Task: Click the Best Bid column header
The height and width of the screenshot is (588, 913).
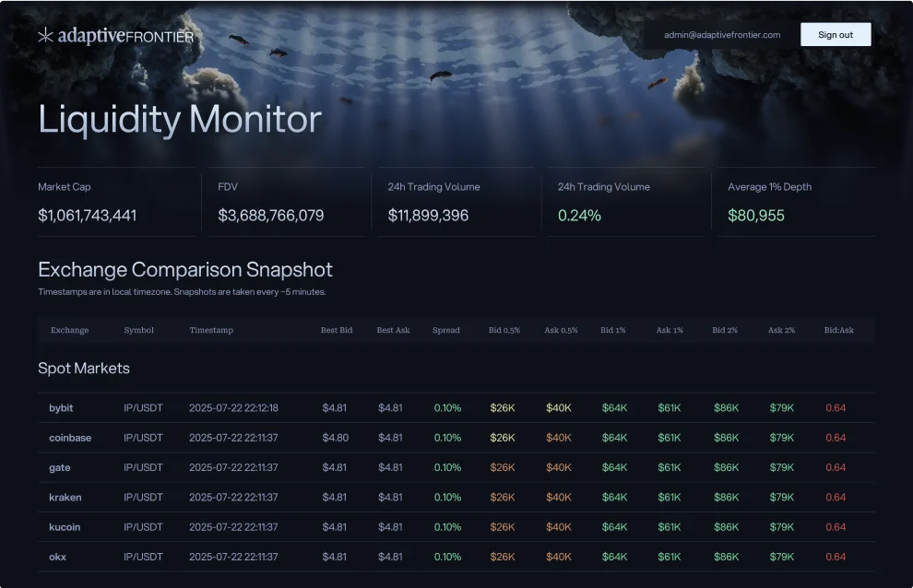Action: (337, 330)
